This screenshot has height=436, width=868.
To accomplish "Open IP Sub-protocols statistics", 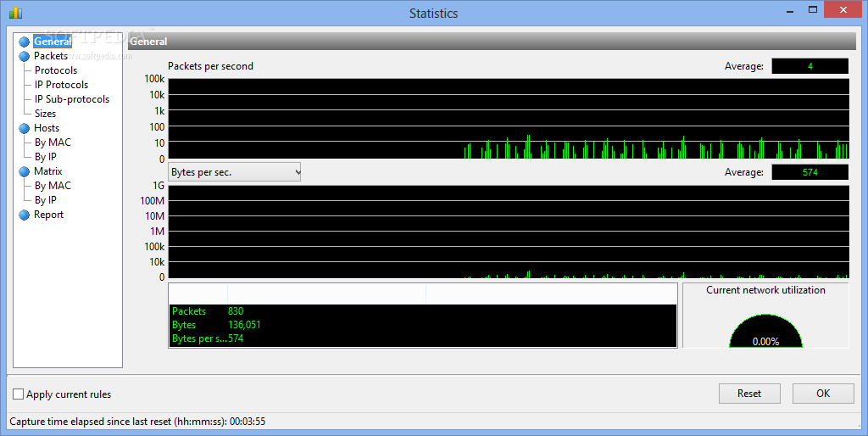I will [x=72, y=99].
